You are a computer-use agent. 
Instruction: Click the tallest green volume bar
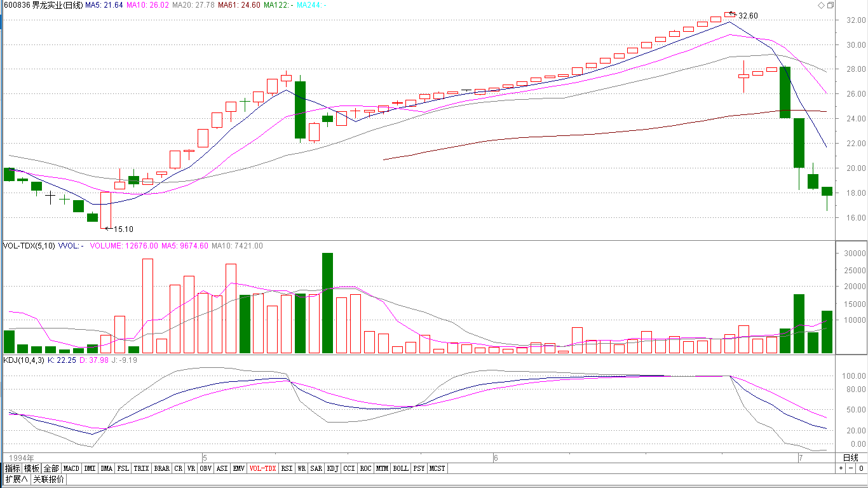(x=327, y=302)
